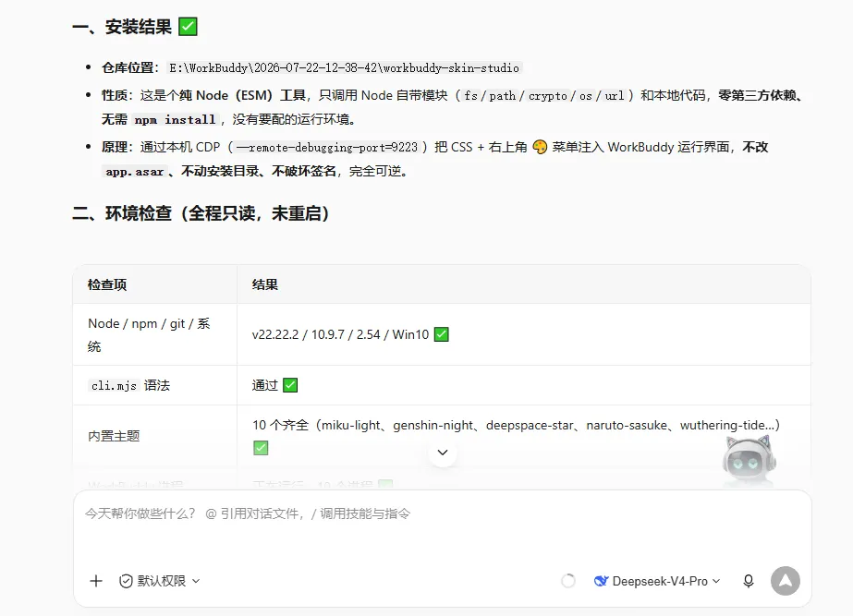
Task: Click the repository path E:\WorkBuddy\2026-07-22-12-38-42\workbuddy-skin-studio
Action: pyautogui.click(x=344, y=68)
